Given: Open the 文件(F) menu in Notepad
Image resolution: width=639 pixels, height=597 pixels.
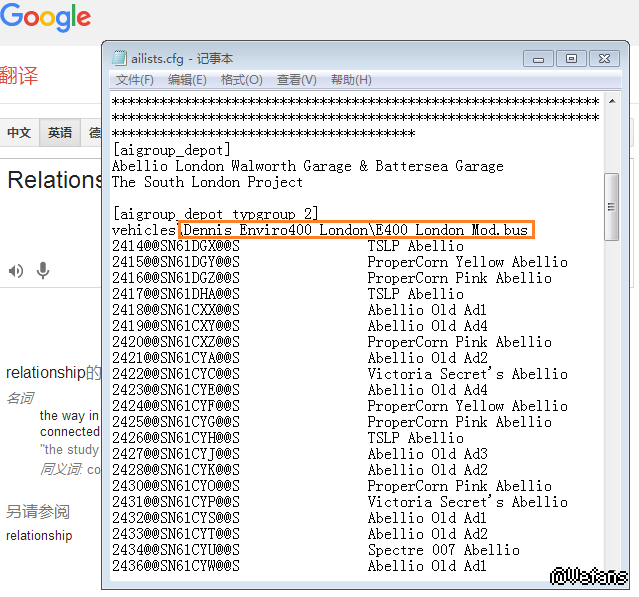Looking at the screenshot, I should pos(134,80).
